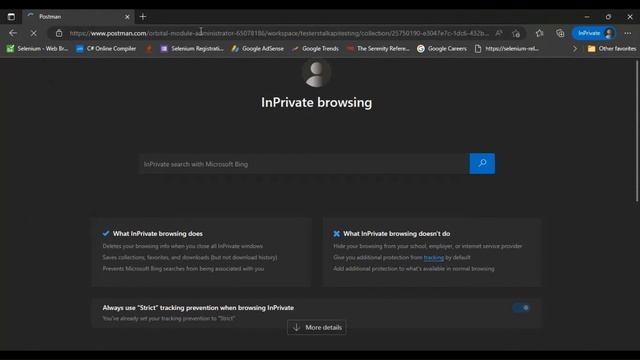
Task: Minimize the browser window
Action: 587,17
